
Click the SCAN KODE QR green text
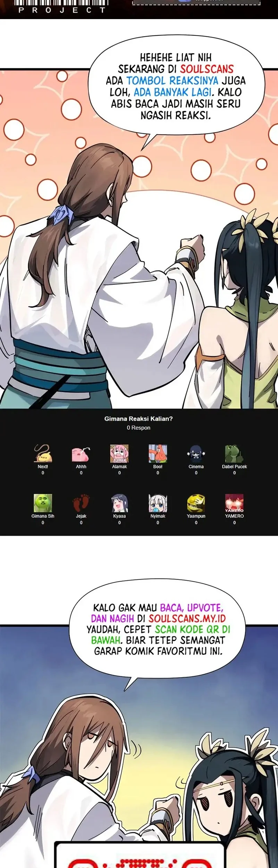pos(193,629)
